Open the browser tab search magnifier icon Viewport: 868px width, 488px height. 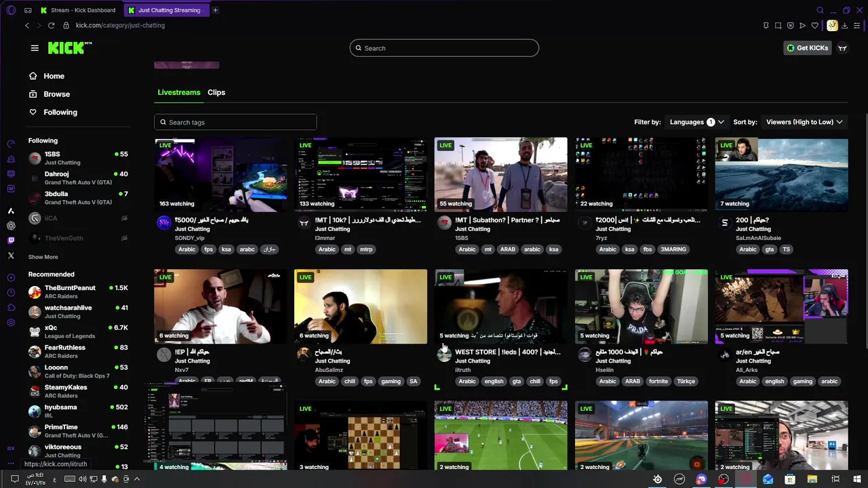click(820, 10)
